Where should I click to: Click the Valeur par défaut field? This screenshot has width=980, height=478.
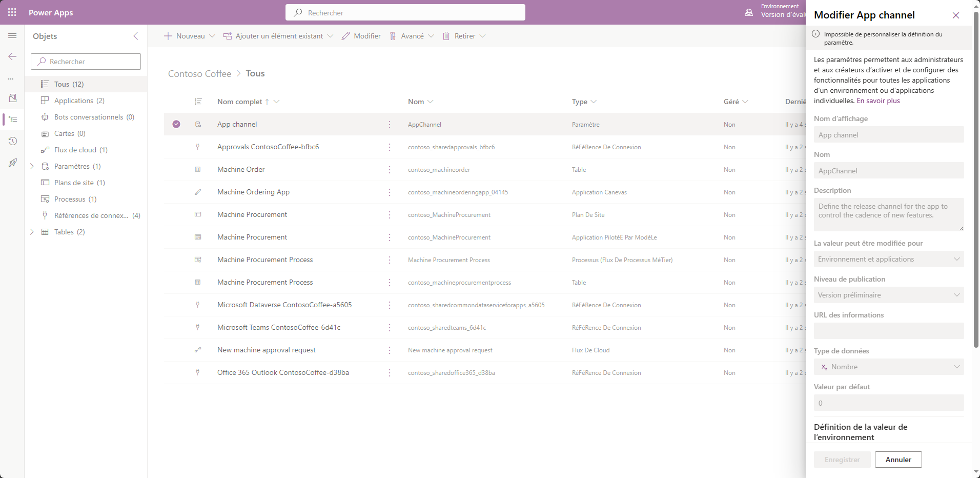coord(889,403)
